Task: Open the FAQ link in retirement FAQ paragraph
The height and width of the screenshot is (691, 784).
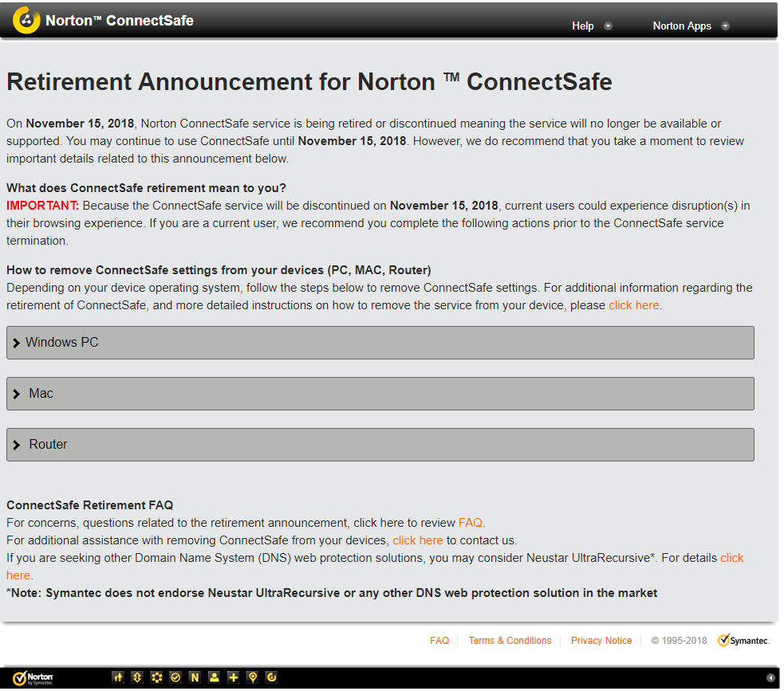Action: [470, 523]
